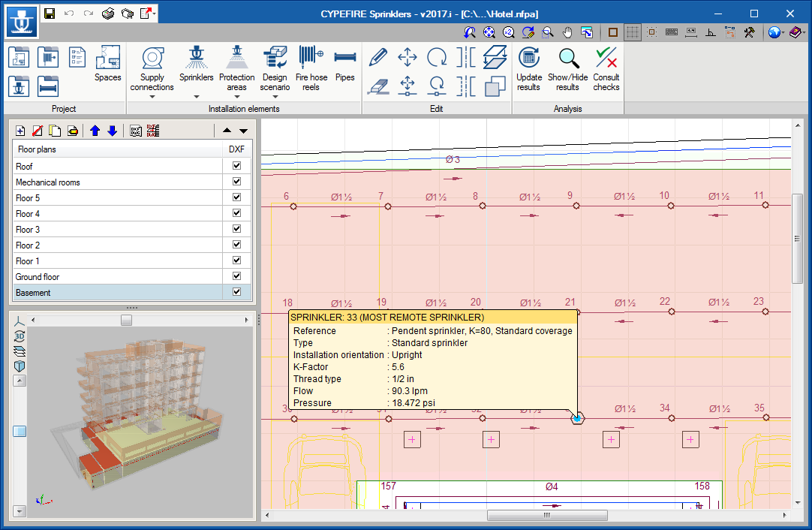Toggle the DXF checkbox for Floor 3

tap(237, 229)
